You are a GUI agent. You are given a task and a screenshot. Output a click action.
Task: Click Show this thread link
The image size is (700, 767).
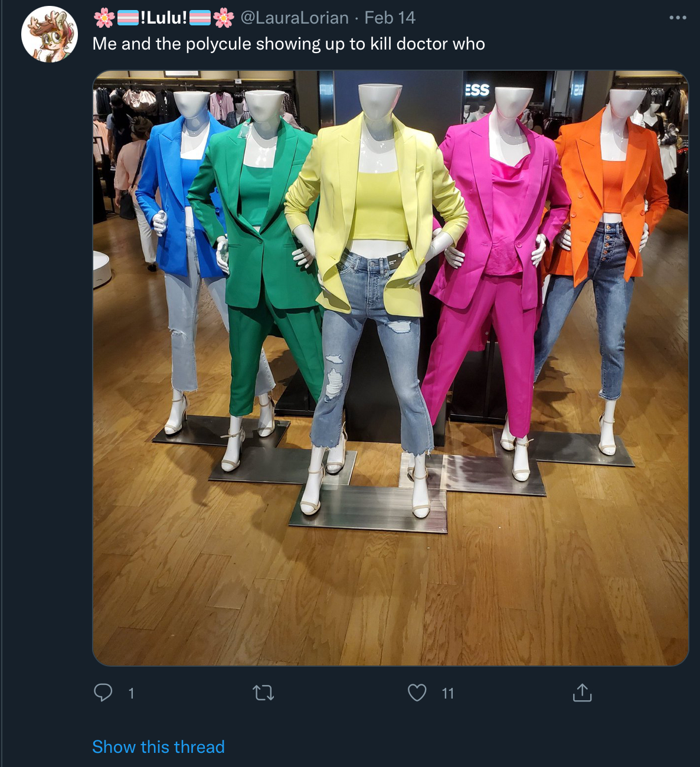[158, 747]
